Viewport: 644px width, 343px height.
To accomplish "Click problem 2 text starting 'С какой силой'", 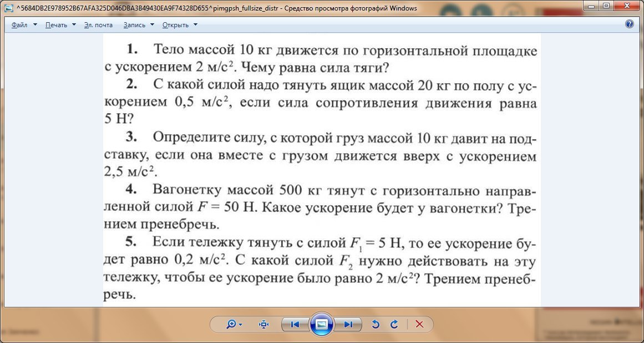I will (x=321, y=102).
